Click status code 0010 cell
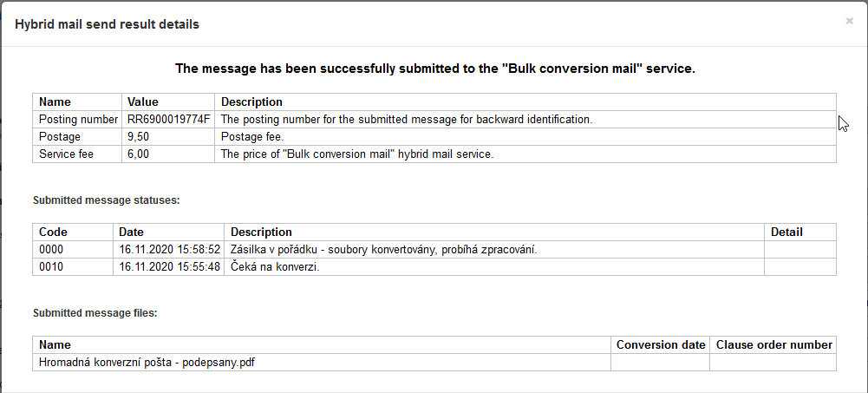The width and height of the screenshot is (868, 393). pos(52,267)
